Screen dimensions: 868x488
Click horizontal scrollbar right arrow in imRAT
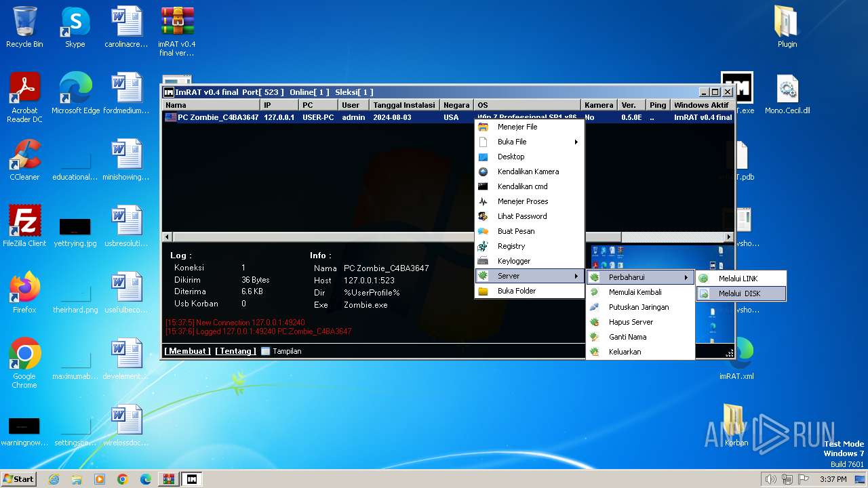pyautogui.click(x=729, y=237)
